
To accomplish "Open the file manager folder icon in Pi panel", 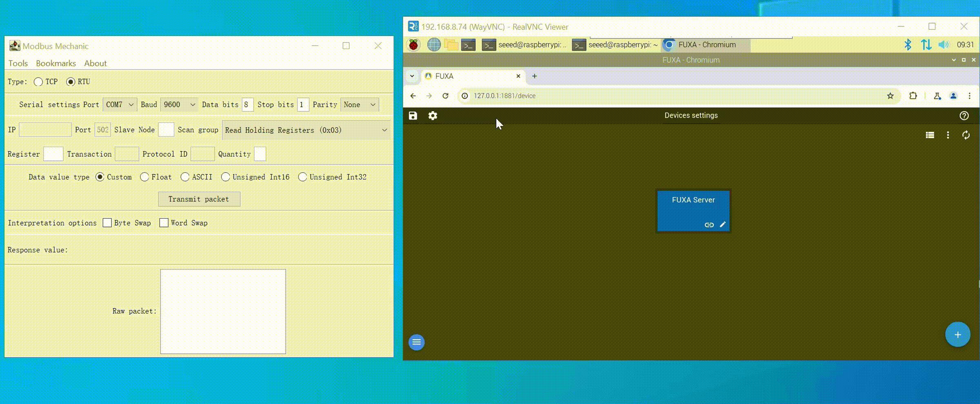I will [x=451, y=45].
